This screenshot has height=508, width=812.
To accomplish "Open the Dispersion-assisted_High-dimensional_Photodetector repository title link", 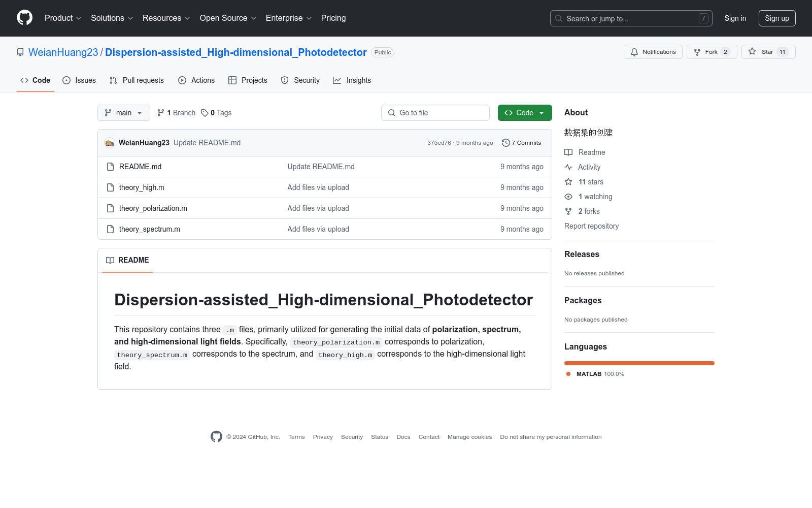I will click(x=236, y=52).
